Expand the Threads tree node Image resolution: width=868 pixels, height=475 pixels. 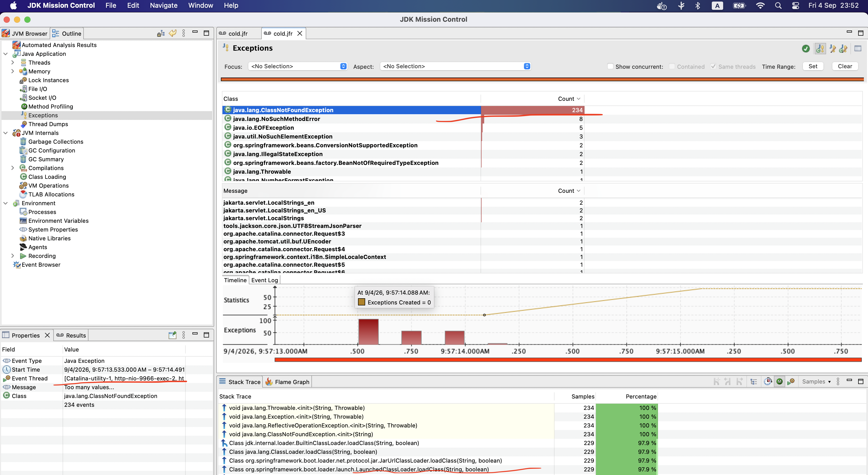tap(13, 63)
